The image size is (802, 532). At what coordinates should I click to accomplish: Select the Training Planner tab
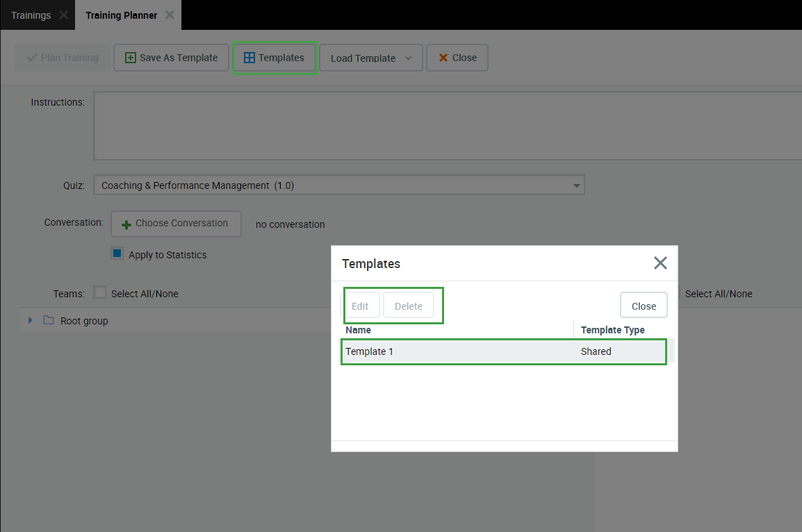pyautogui.click(x=121, y=15)
